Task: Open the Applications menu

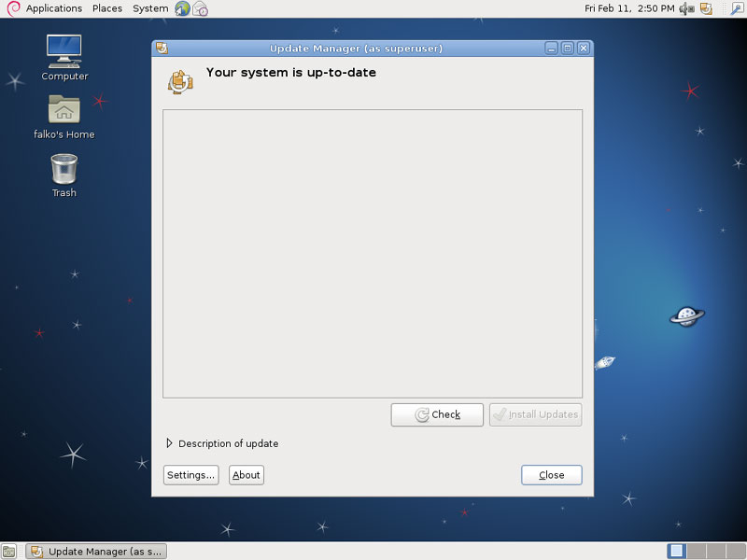Action: (53, 8)
